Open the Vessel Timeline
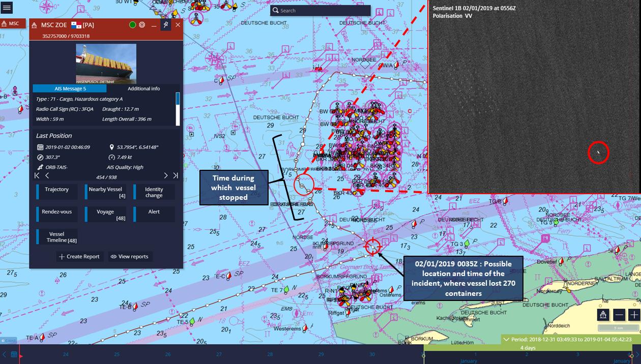The height and width of the screenshot is (364, 641). coord(57,237)
